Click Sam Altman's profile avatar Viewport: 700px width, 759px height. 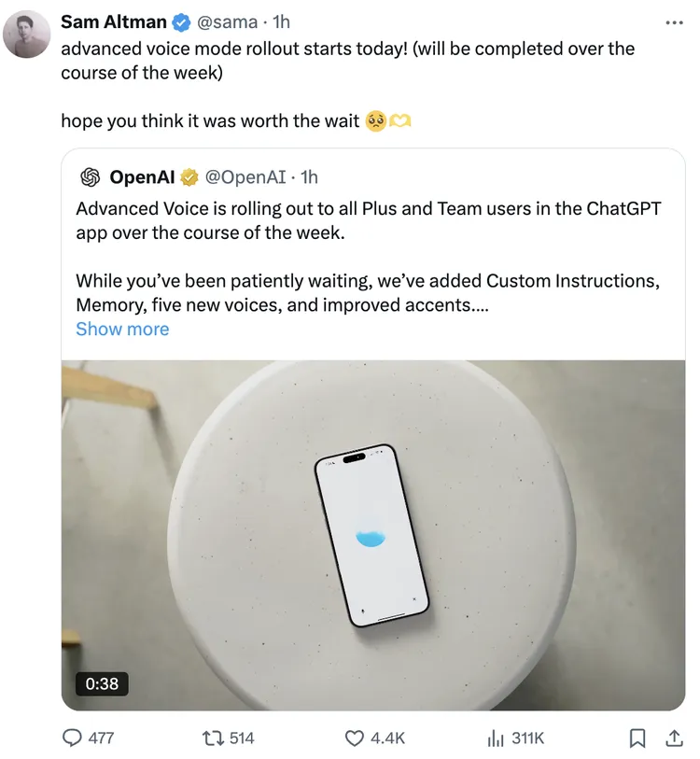pos(27,35)
